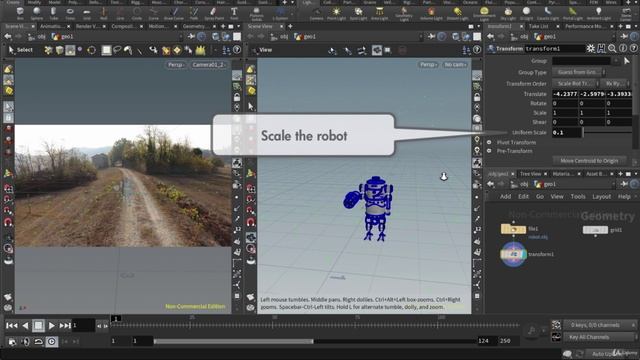Image resolution: width=640 pixels, height=360 pixels.
Task: Click the Uniform Scale value field
Action: point(567,132)
